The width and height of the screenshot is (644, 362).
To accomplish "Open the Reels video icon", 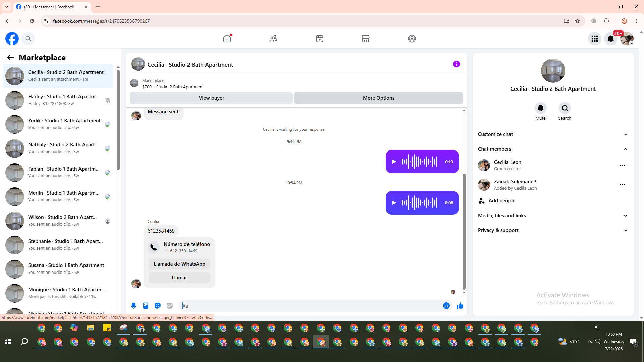I will [320, 39].
